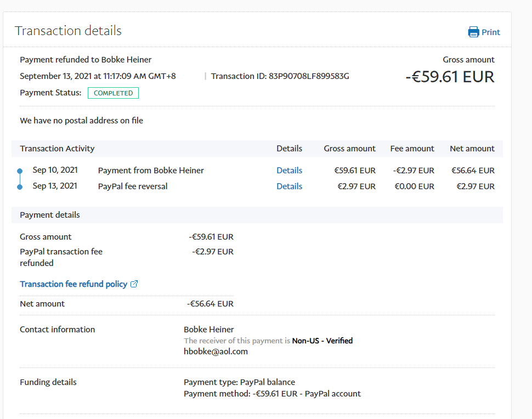The width and height of the screenshot is (532, 419).
Task: Click the Payment details section header
Action: coord(50,215)
